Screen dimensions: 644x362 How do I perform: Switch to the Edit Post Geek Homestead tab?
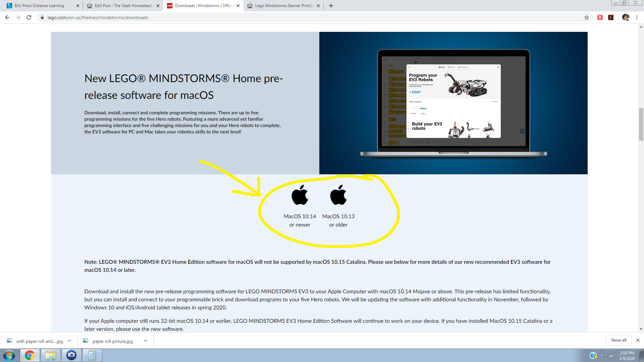[123, 6]
